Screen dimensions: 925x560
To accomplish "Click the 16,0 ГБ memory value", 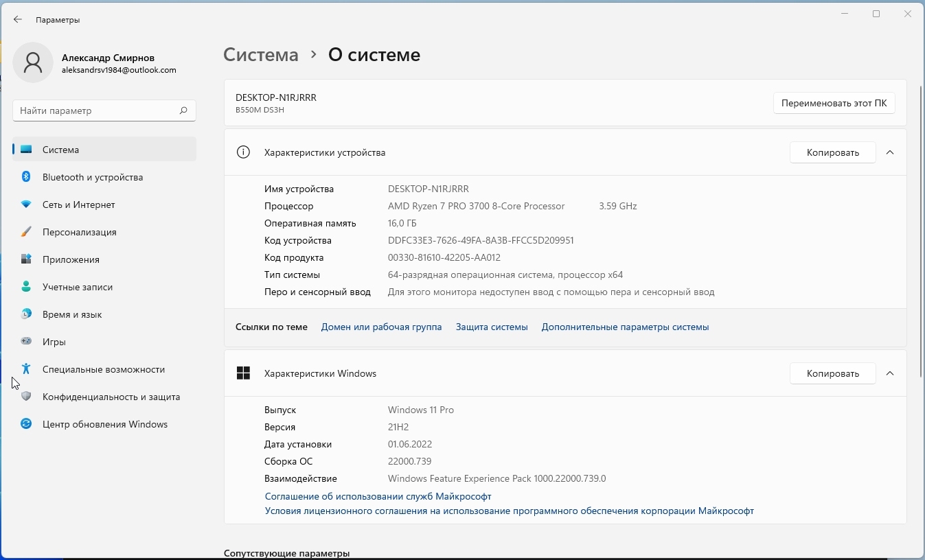I will coord(402,224).
